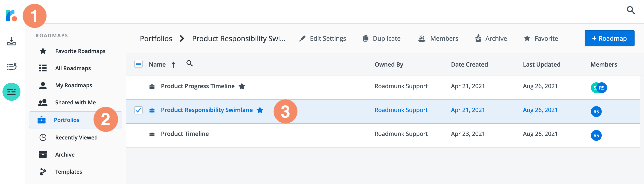
Task: Click the breadcrumb chevron after Portfolios
Action: point(182,38)
